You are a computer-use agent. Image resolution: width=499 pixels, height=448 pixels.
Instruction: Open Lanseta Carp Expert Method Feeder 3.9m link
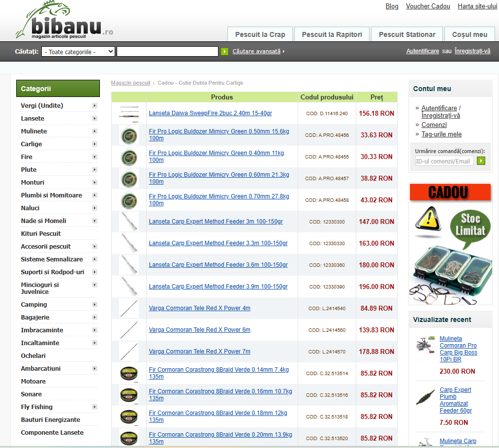coord(218,287)
